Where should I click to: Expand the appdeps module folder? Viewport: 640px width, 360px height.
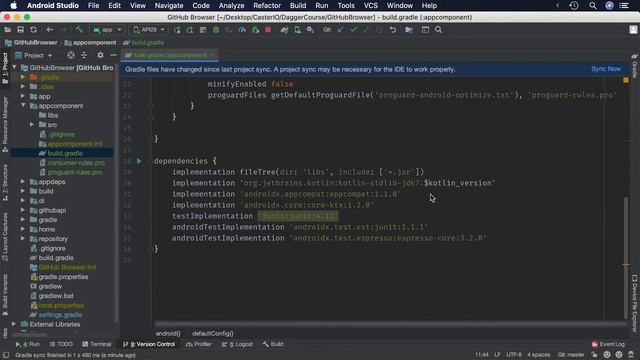coord(23,182)
